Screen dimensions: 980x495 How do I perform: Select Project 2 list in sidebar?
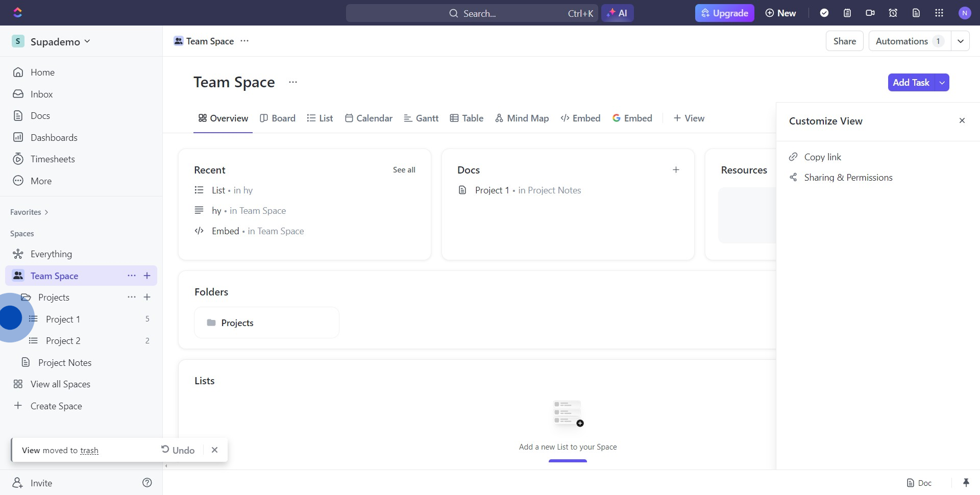[63, 341]
